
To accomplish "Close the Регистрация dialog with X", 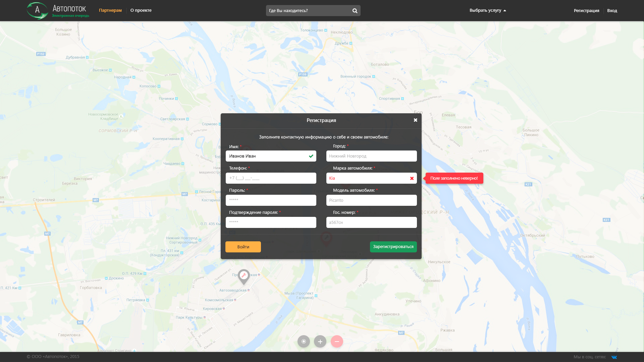I will click(x=415, y=120).
